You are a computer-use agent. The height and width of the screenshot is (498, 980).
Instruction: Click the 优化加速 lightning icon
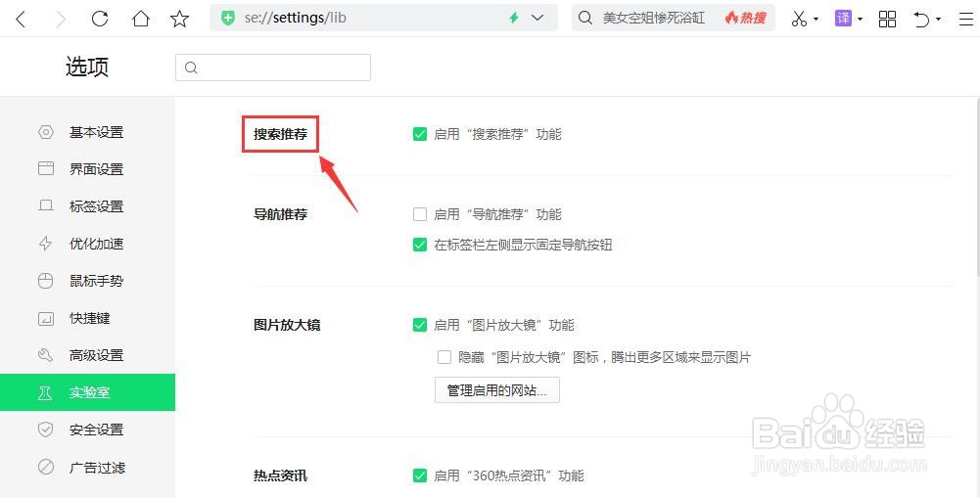(x=46, y=244)
